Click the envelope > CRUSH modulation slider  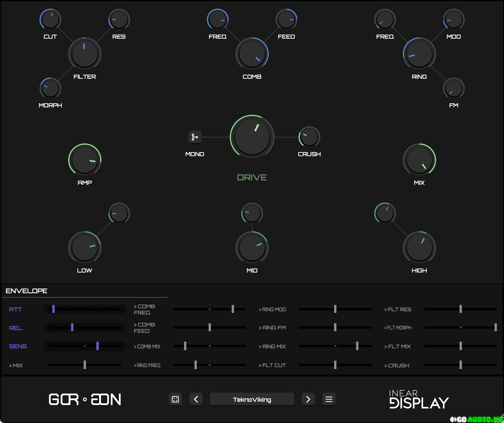(461, 365)
